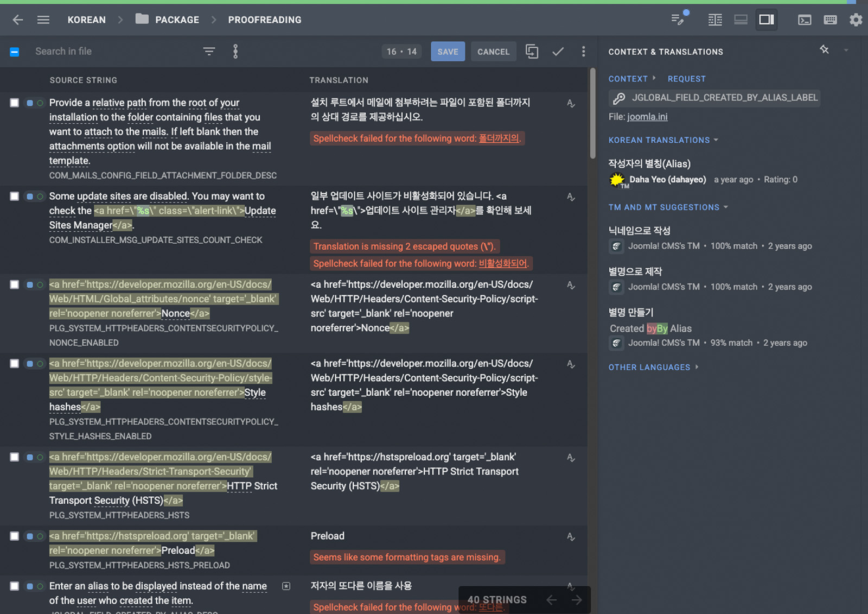Viewport: 868px width, 614px height.
Task: Go back using the back arrow
Action: coord(18,20)
